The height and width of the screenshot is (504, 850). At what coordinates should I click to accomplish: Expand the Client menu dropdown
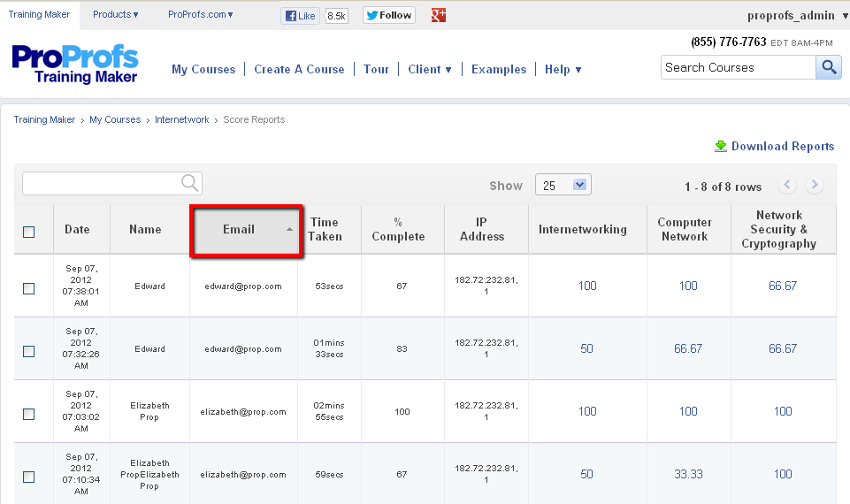pos(430,69)
